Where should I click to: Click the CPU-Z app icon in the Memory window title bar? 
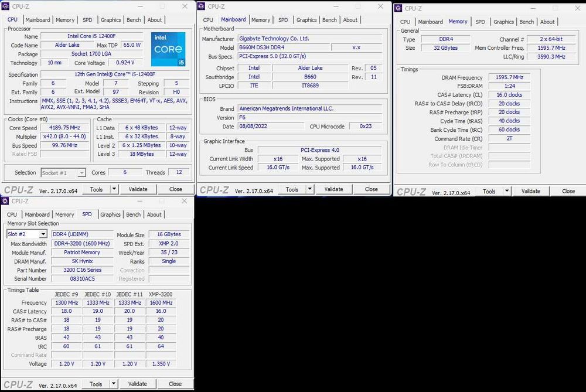click(x=398, y=8)
